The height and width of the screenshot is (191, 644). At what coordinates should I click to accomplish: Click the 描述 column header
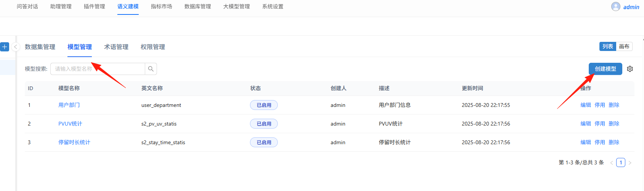pyautogui.click(x=384, y=88)
